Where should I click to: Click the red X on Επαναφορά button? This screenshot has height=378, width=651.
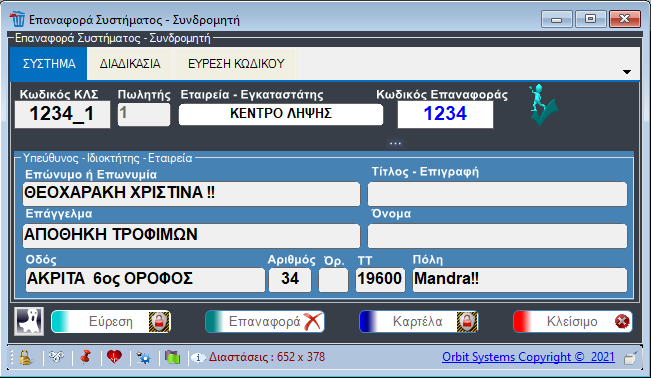[x=313, y=322]
